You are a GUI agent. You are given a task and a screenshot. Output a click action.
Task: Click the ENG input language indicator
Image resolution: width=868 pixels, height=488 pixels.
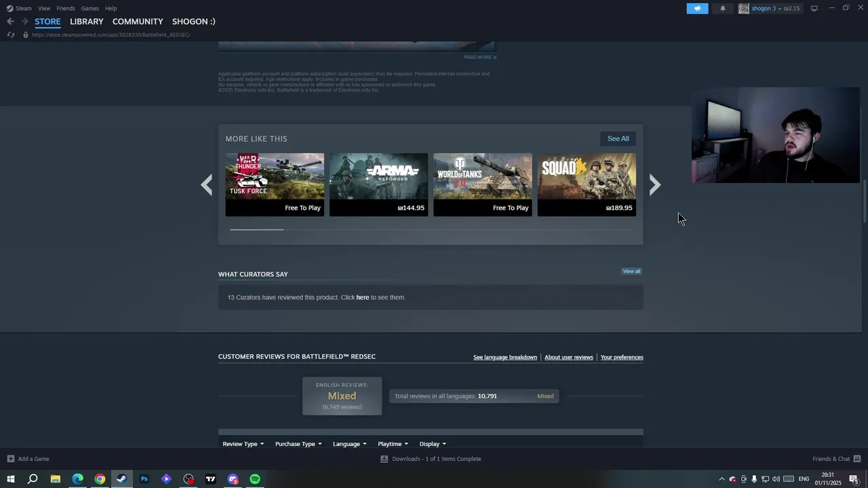[804, 479]
